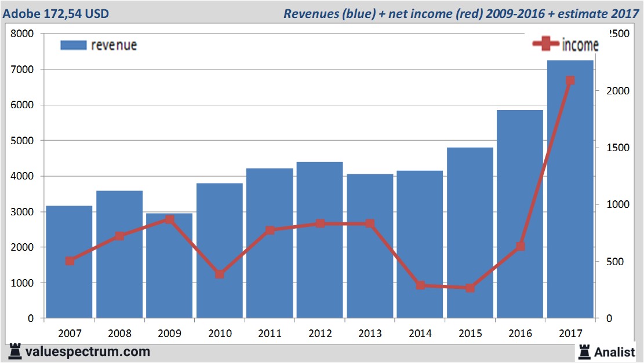Click the 8000 left axis label
This screenshot has height=363, width=644.
click(22, 34)
